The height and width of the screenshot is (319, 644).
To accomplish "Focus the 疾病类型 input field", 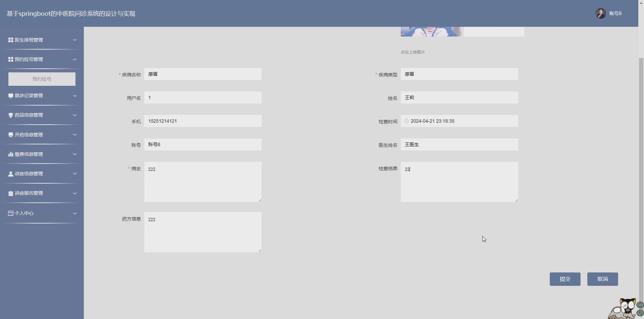I will [x=460, y=74].
